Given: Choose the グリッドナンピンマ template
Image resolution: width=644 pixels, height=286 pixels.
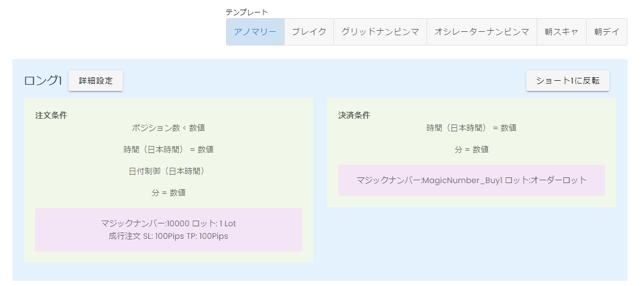Looking at the screenshot, I should pos(380,32).
